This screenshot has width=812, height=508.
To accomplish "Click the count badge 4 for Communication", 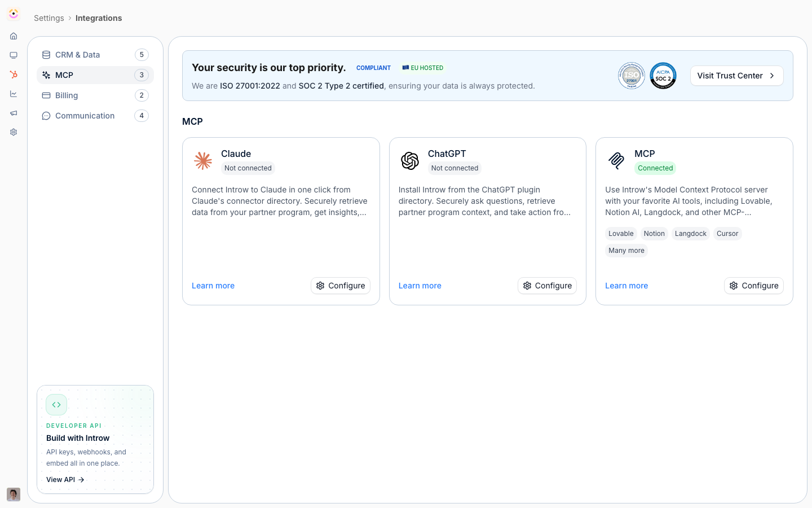I will [x=142, y=116].
